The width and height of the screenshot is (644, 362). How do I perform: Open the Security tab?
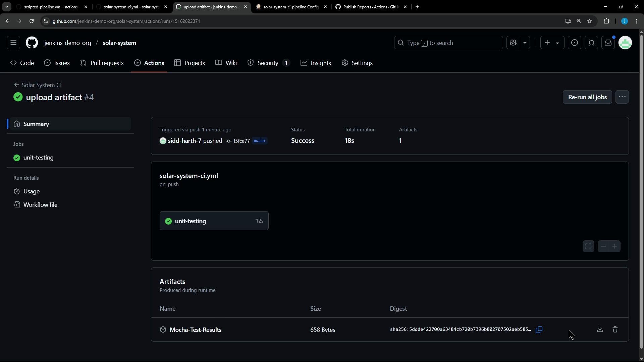[x=269, y=63]
